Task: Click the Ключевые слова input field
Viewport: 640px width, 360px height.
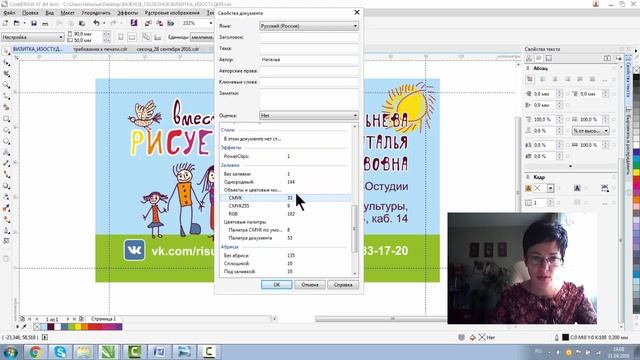Action: pyautogui.click(x=309, y=82)
